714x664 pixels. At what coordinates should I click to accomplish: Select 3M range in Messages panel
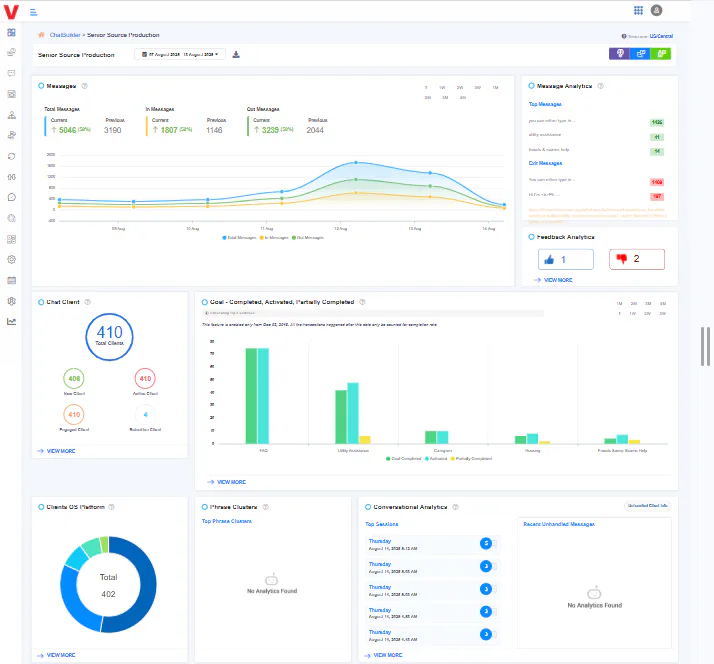tap(445, 97)
